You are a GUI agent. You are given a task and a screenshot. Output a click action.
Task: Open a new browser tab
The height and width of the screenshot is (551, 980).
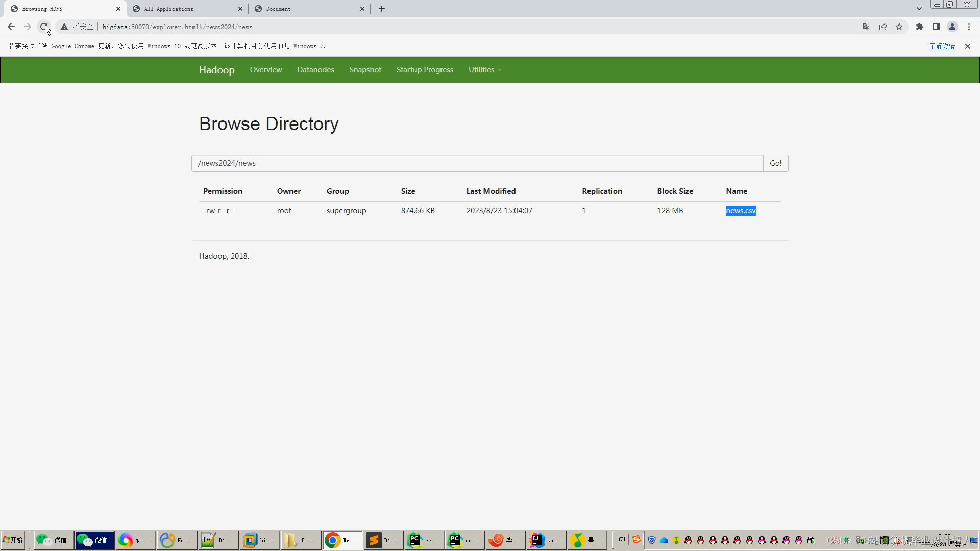(382, 9)
